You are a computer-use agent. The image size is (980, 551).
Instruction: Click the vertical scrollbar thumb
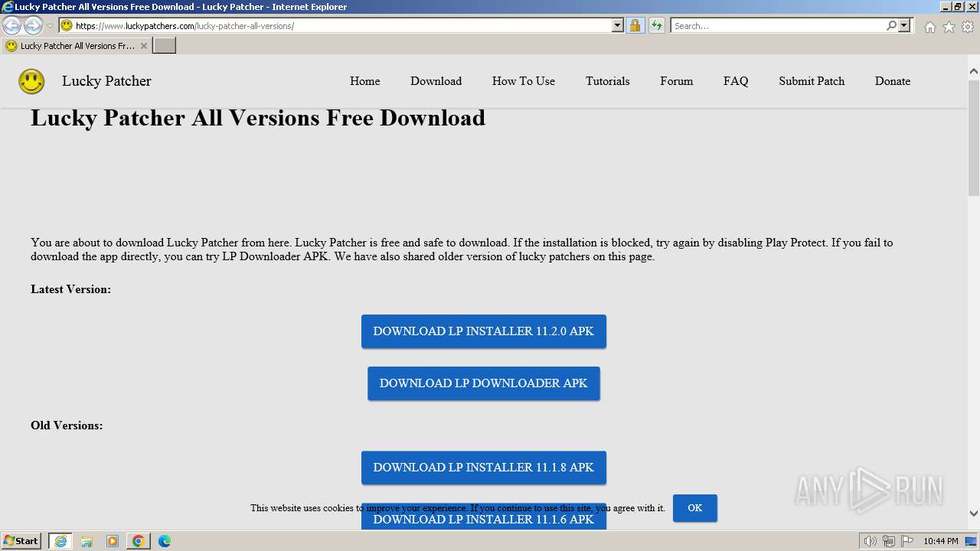pos(974,138)
